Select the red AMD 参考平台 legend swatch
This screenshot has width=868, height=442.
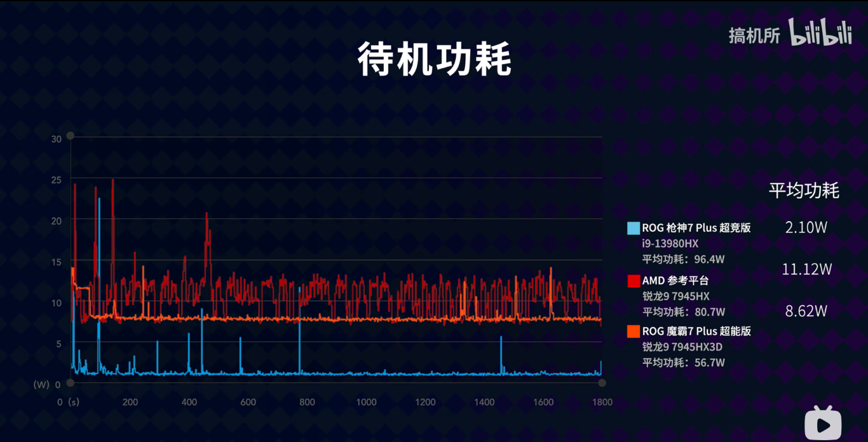(633, 281)
